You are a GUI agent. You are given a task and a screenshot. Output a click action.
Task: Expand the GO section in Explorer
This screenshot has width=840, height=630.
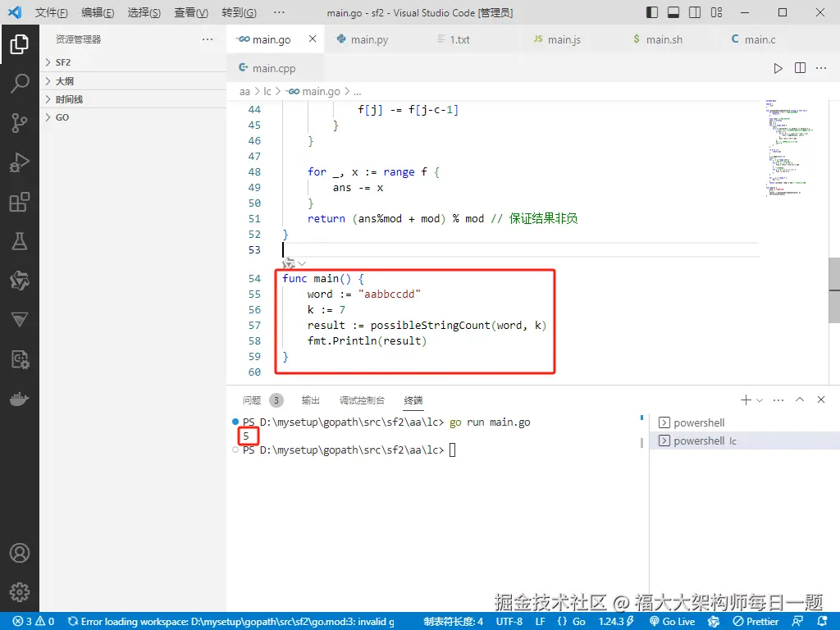[133, 117]
